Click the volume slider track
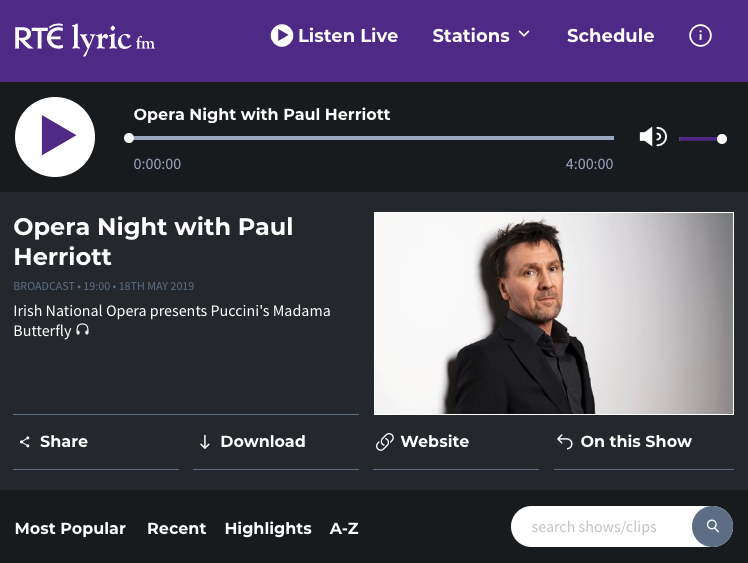Image resolution: width=748 pixels, height=563 pixels. (700, 139)
